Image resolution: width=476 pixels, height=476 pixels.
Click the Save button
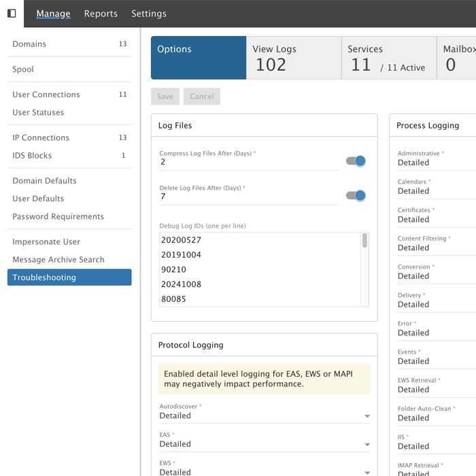pyautogui.click(x=165, y=97)
